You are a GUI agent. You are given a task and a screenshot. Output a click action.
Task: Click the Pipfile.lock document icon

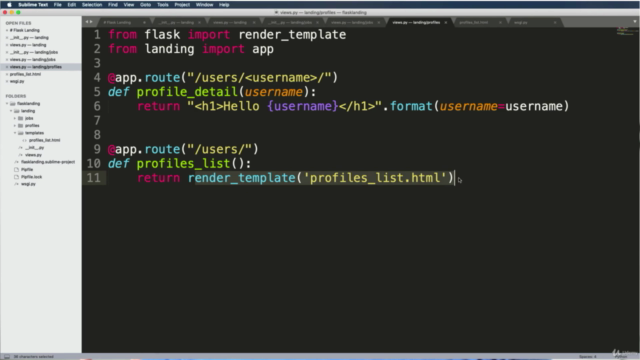tap(17, 177)
